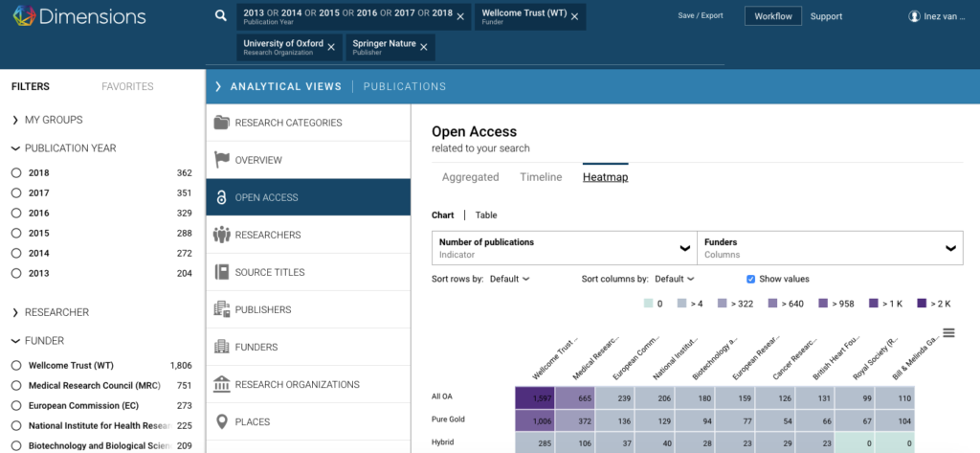Click the Research Organizations institution icon
Viewport: 980px width, 453px height.
point(221,384)
